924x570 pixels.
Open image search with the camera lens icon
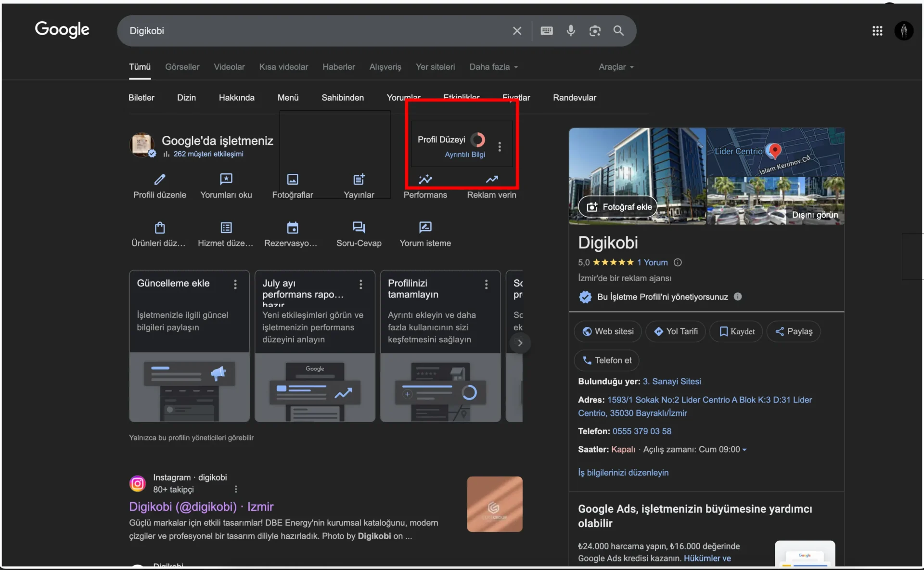click(595, 31)
